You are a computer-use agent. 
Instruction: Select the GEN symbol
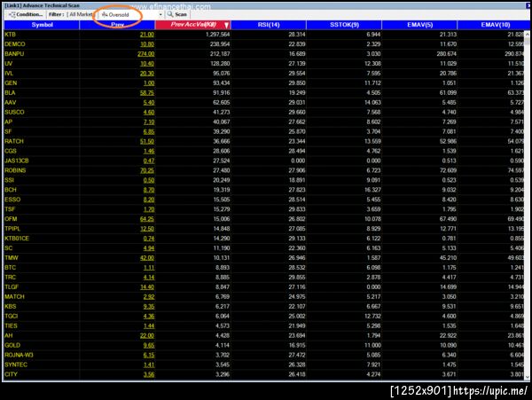click(11, 83)
